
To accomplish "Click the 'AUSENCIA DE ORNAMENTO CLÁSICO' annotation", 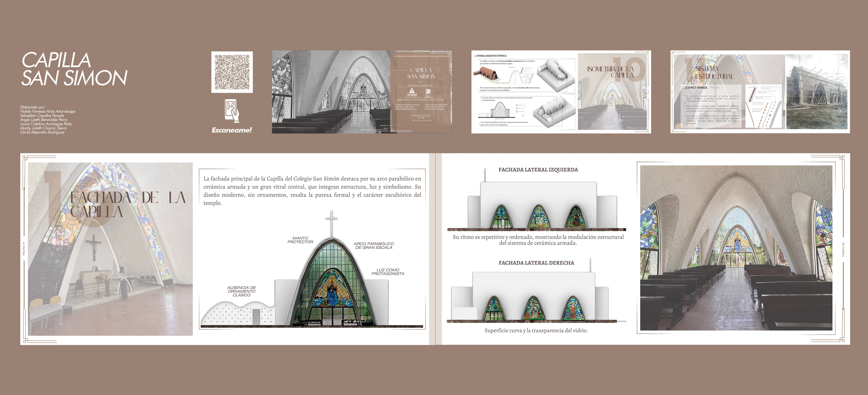I will point(241,291).
